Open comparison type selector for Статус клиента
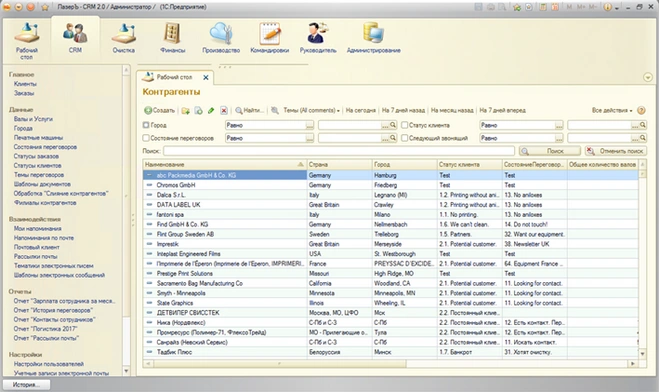The image size is (659, 392). coord(559,125)
